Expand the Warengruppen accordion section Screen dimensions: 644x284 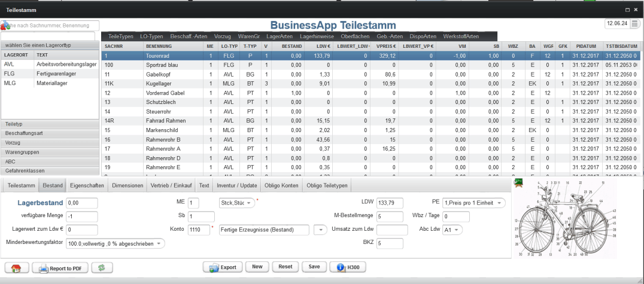tap(50, 152)
